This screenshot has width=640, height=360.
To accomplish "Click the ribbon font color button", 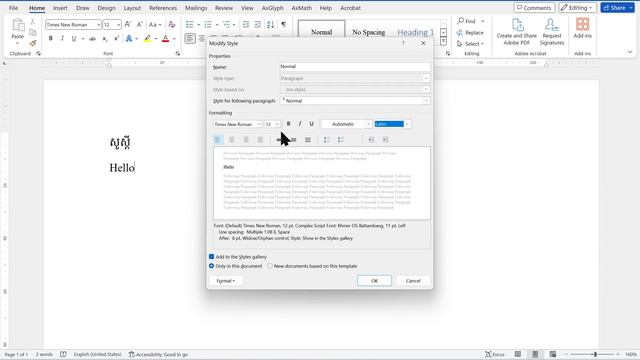I will pos(165,38).
